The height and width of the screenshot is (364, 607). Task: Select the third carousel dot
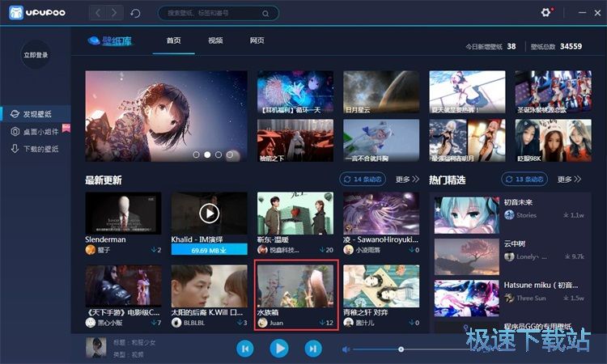click(219, 154)
